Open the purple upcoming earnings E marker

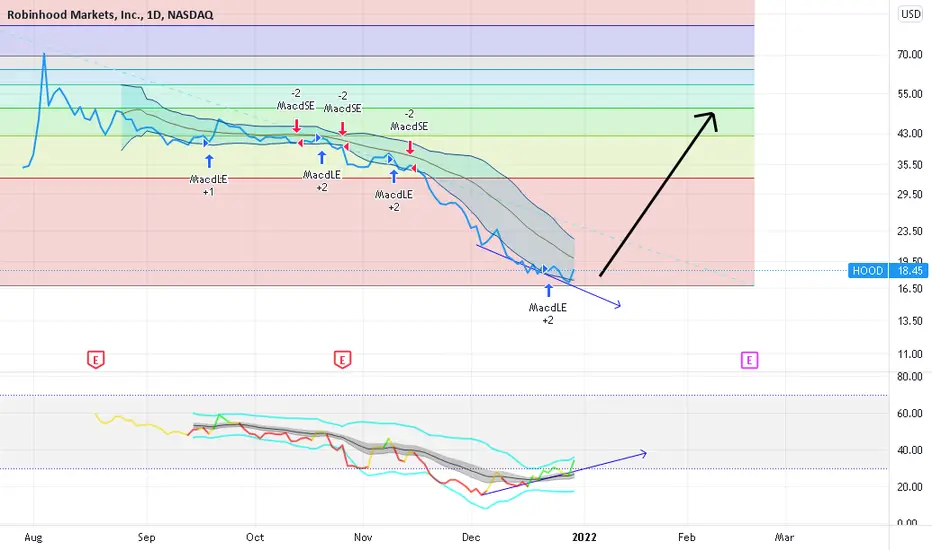[x=749, y=360]
